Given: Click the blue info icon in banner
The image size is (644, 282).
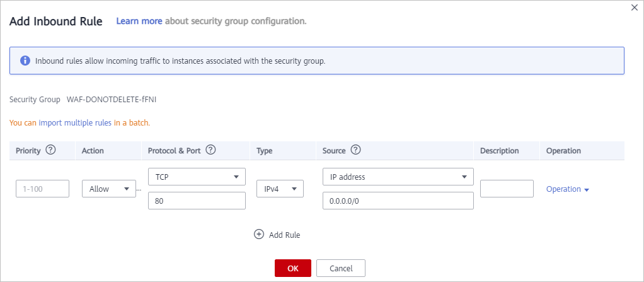Looking at the screenshot, I should 25,61.
